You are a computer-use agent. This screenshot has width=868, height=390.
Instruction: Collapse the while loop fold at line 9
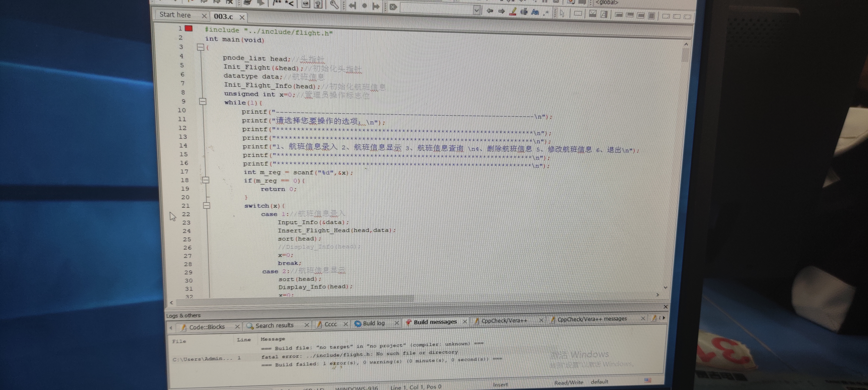[x=203, y=101]
